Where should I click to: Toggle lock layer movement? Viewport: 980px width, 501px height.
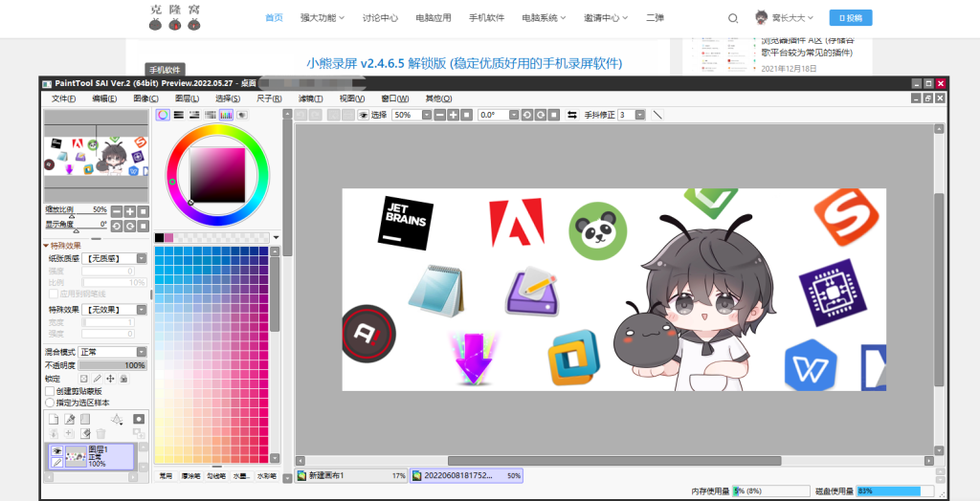pos(110,379)
